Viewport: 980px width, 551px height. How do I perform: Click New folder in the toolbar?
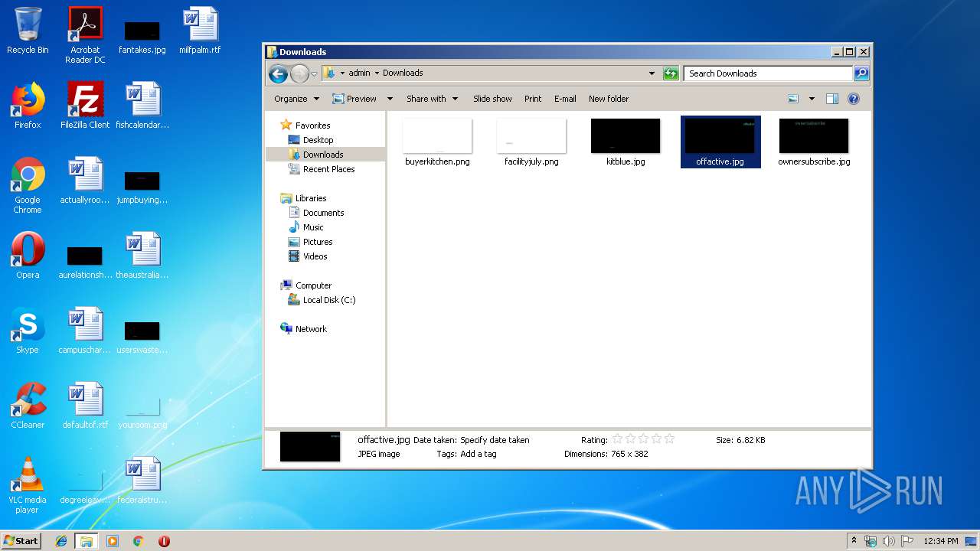point(609,99)
